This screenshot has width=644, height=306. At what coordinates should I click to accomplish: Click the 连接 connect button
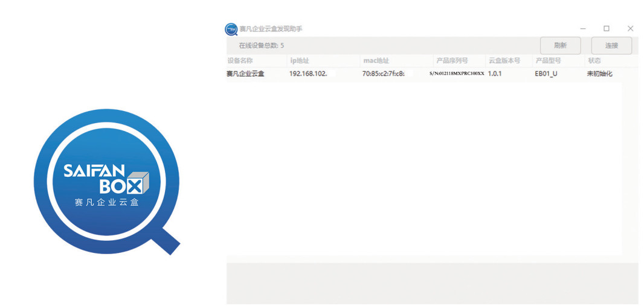(x=611, y=45)
